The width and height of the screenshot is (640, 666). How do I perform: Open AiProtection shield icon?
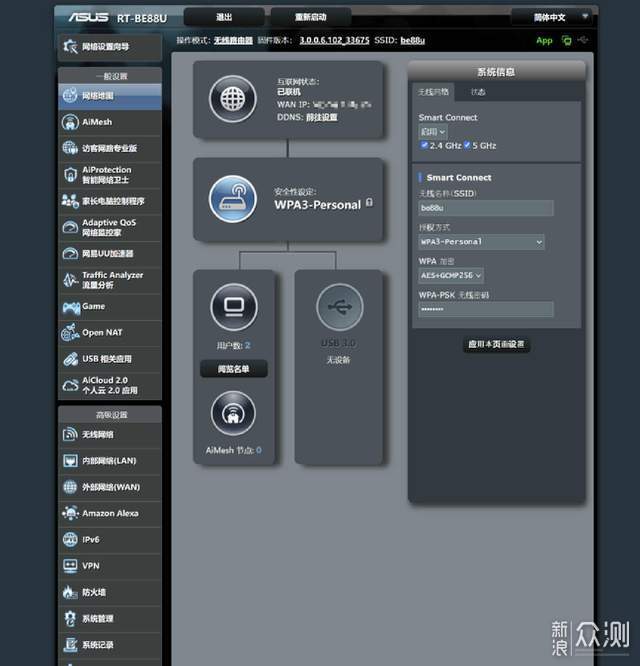click(x=70, y=175)
